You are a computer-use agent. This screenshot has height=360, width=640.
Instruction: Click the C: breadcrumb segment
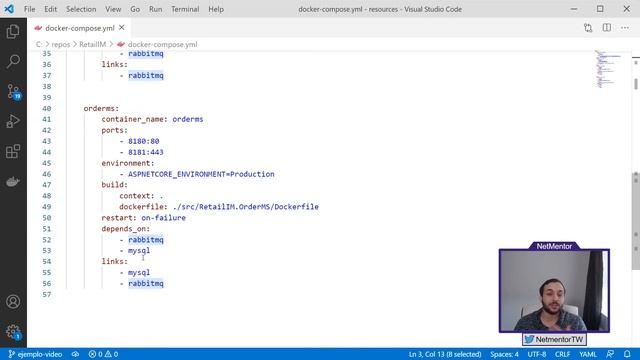[x=39, y=44]
